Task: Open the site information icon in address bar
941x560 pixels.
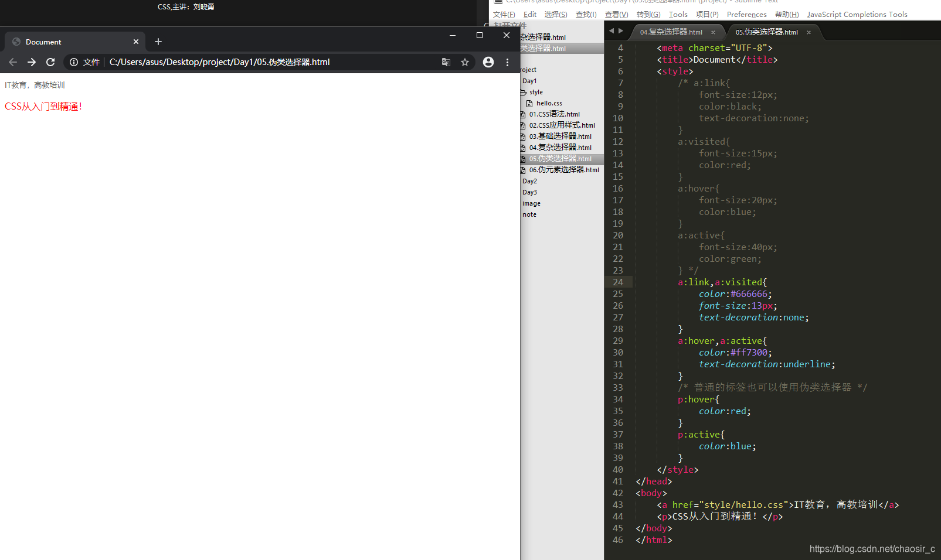Action: (74, 62)
